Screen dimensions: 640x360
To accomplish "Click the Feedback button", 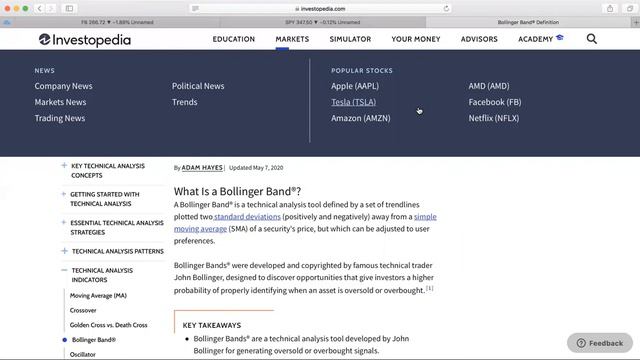I will (x=600, y=343).
